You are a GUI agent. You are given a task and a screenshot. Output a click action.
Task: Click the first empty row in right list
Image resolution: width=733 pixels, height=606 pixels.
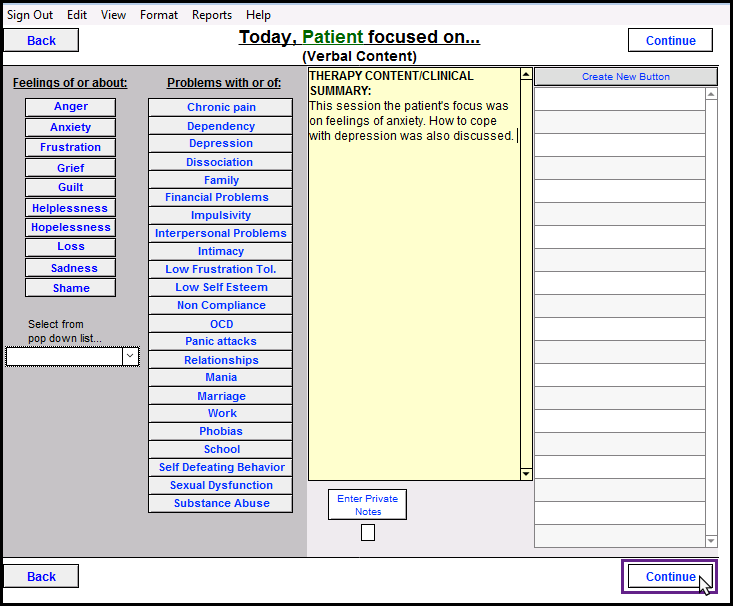(x=619, y=99)
